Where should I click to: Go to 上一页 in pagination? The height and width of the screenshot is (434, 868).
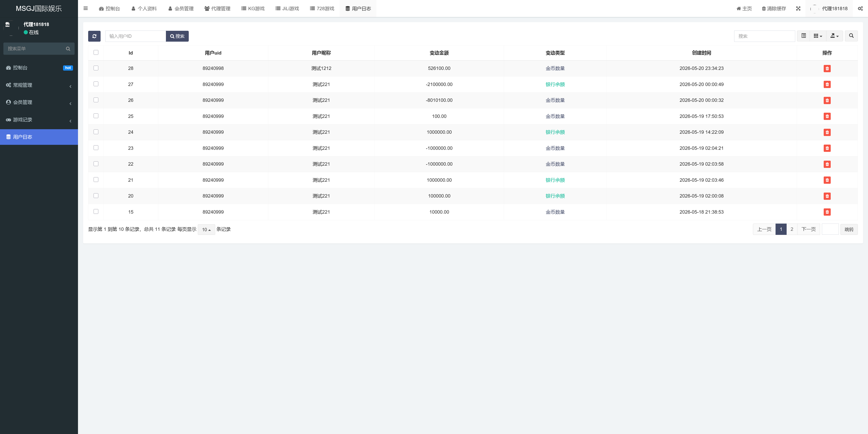coord(764,229)
